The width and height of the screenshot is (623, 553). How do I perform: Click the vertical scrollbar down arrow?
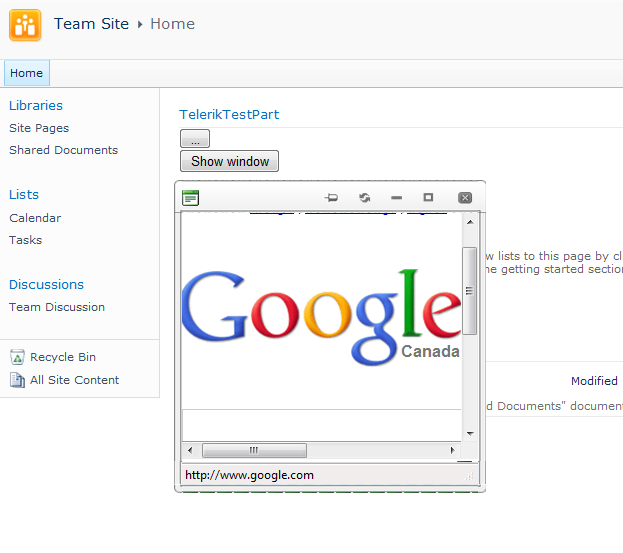click(470, 433)
